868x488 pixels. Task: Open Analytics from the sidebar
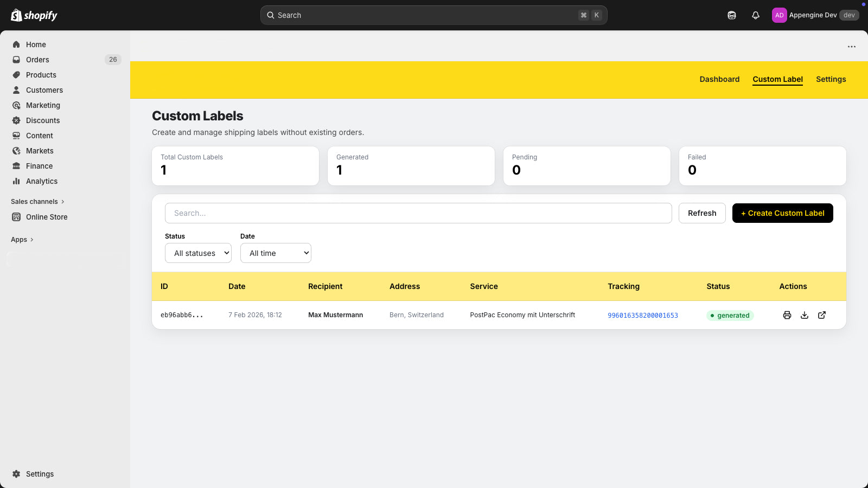(x=42, y=181)
